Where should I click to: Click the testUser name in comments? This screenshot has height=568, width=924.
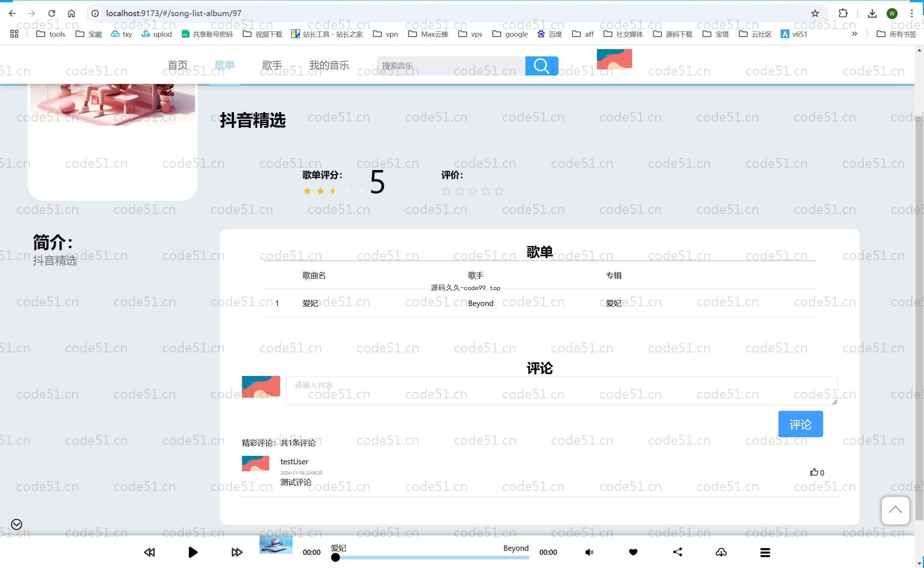click(x=294, y=461)
